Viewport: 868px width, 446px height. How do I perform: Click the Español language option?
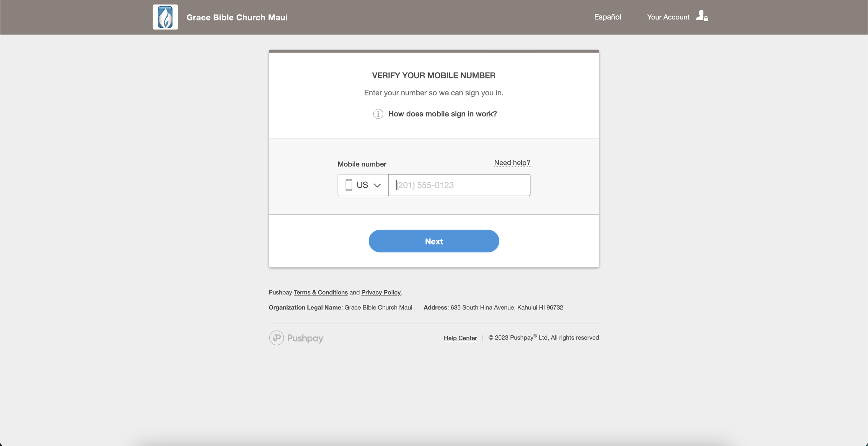[607, 17]
